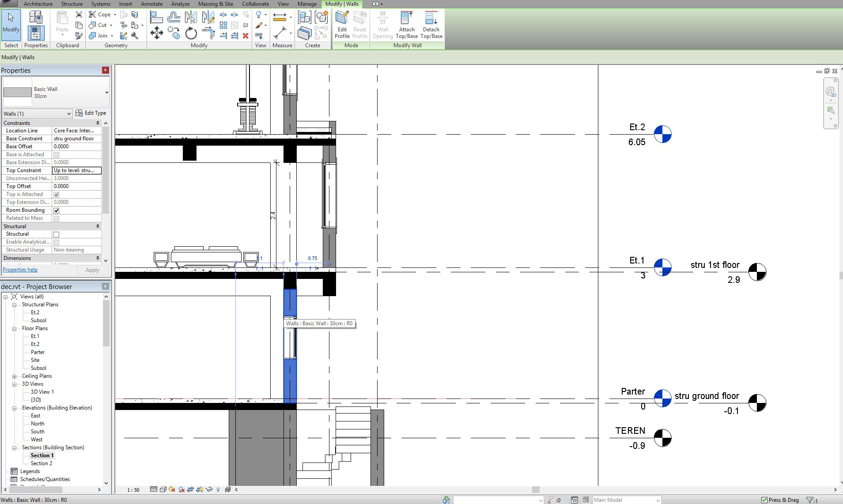This screenshot has width=843, height=504.
Task: Click the red Delete icon
Action: coord(246,36)
